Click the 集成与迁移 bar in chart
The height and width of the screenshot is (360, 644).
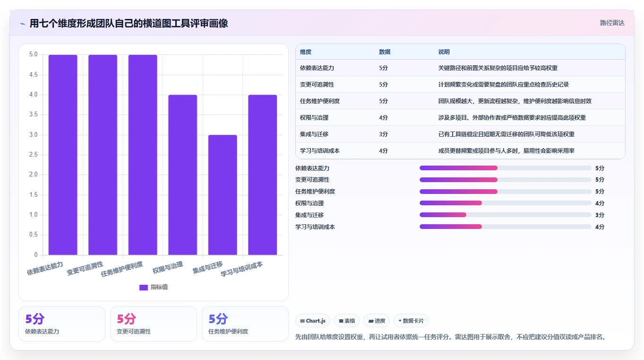[223, 195]
